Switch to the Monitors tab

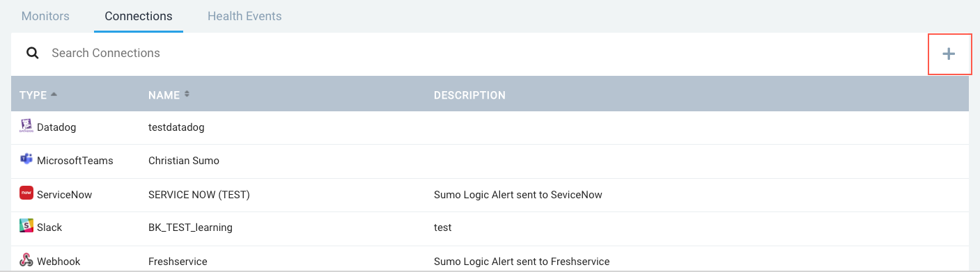[45, 16]
